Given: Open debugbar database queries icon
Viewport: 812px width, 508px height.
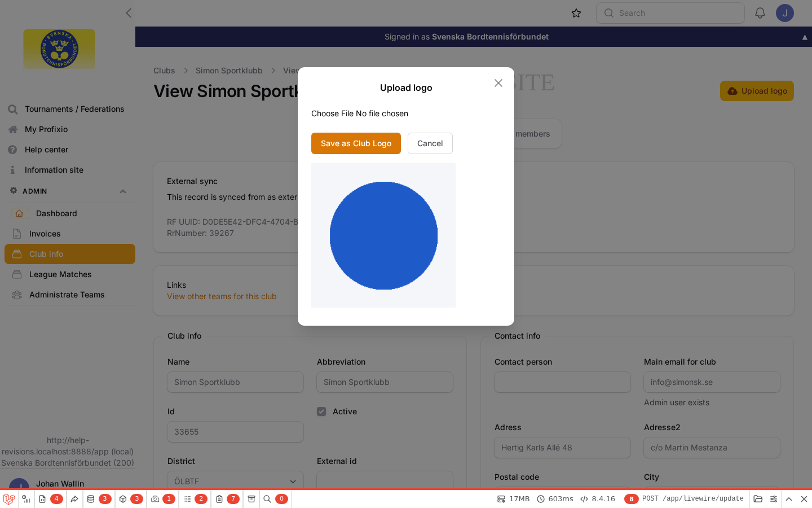Looking at the screenshot, I should (91, 499).
